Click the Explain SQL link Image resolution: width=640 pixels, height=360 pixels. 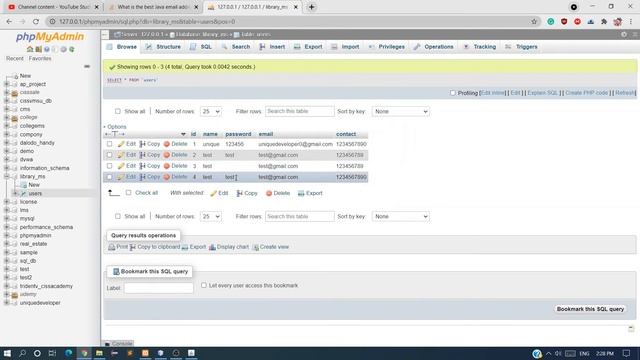pos(542,93)
